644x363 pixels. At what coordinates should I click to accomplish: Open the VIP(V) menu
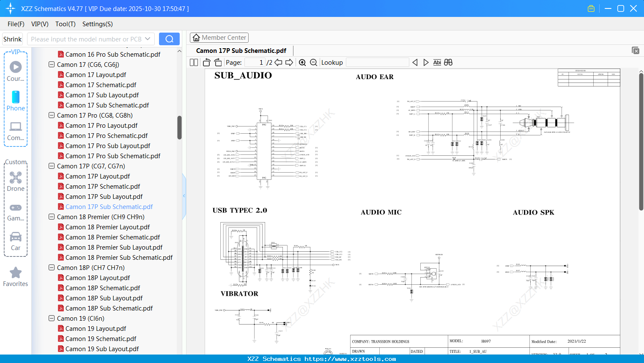point(39,24)
